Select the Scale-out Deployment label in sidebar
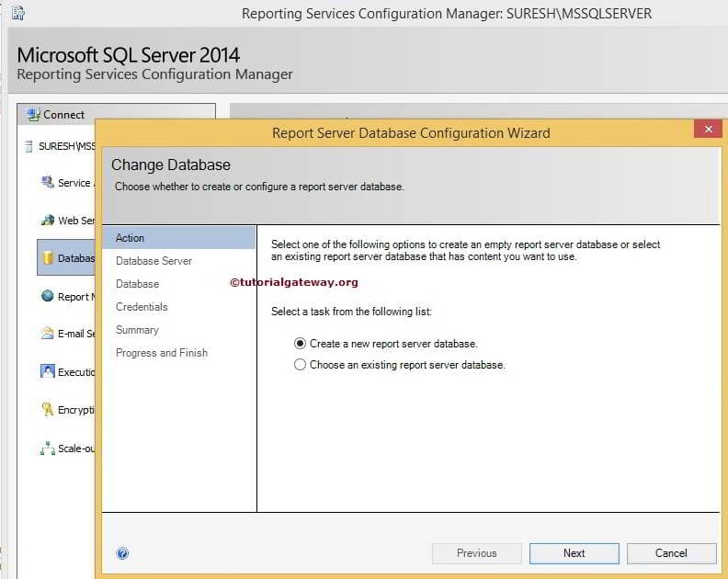The width and height of the screenshot is (728, 579). click(x=76, y=448)
